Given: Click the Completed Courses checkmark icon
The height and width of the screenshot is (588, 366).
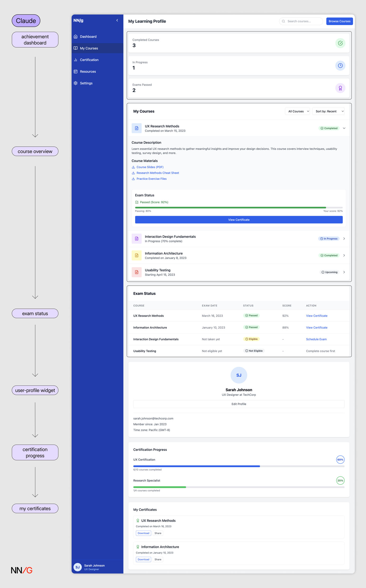Looking at the screenshot, I should (x=340, y=43).
